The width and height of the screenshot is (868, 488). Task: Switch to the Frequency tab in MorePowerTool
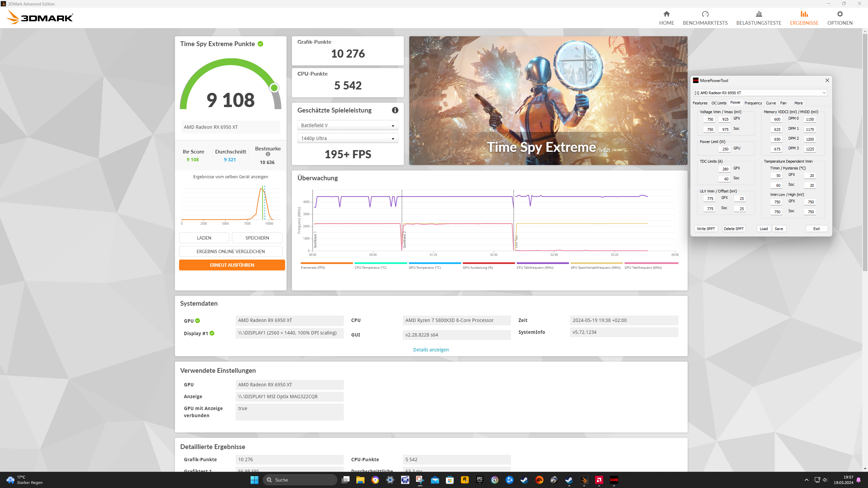click(x=753, y=103)
